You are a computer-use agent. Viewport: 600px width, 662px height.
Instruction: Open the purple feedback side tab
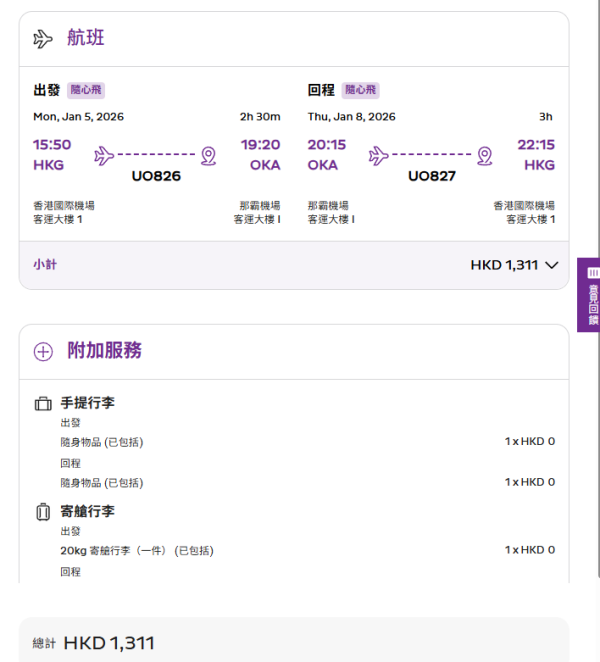590,295
